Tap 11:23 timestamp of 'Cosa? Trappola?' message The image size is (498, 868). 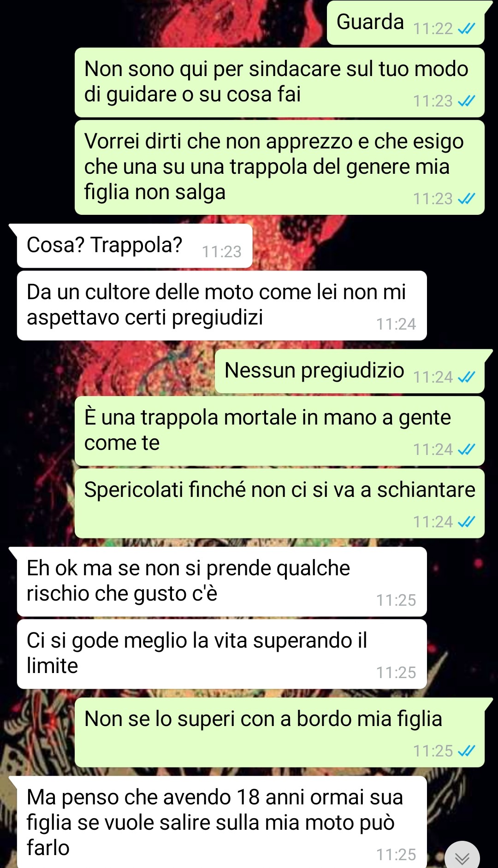[x=222, y=252]
